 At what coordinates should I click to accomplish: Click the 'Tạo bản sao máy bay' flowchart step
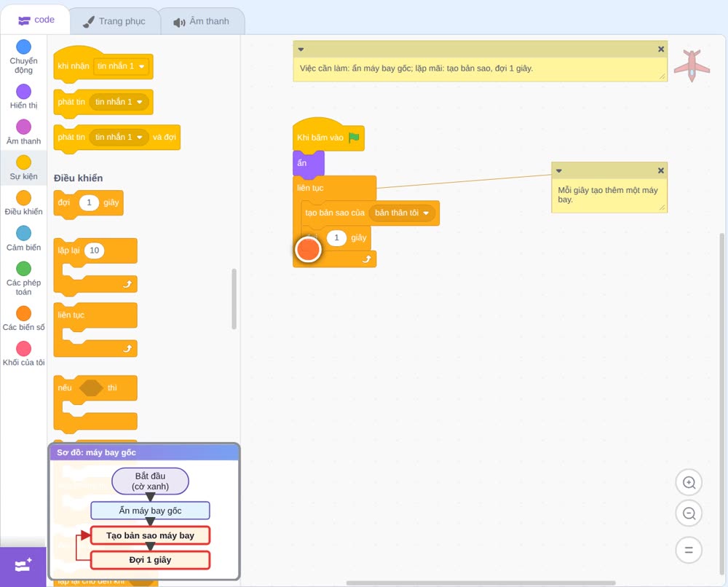tap(150, 535)
